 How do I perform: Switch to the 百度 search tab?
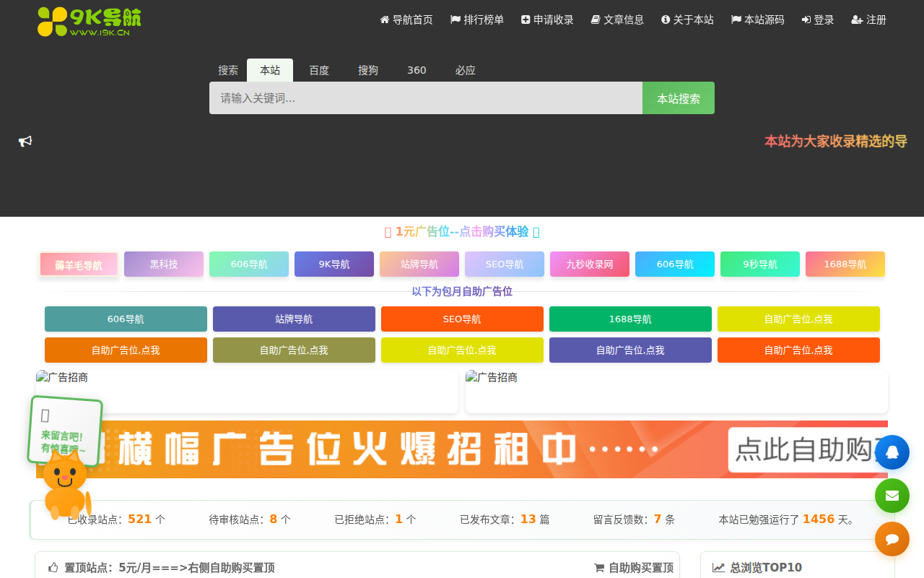pos(318,70)
